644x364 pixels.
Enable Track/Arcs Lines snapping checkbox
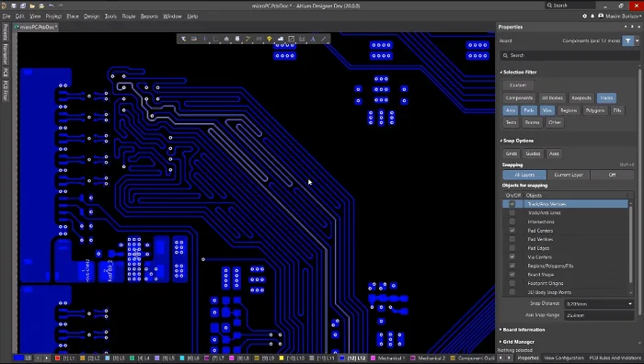click(x=512, y=212)
